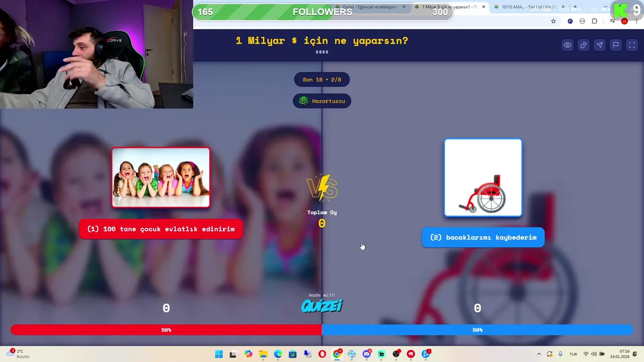Viewport: 644px width, 362px height.
Task: Open File Explorer from the taskbar
Action: pos(263,354)
